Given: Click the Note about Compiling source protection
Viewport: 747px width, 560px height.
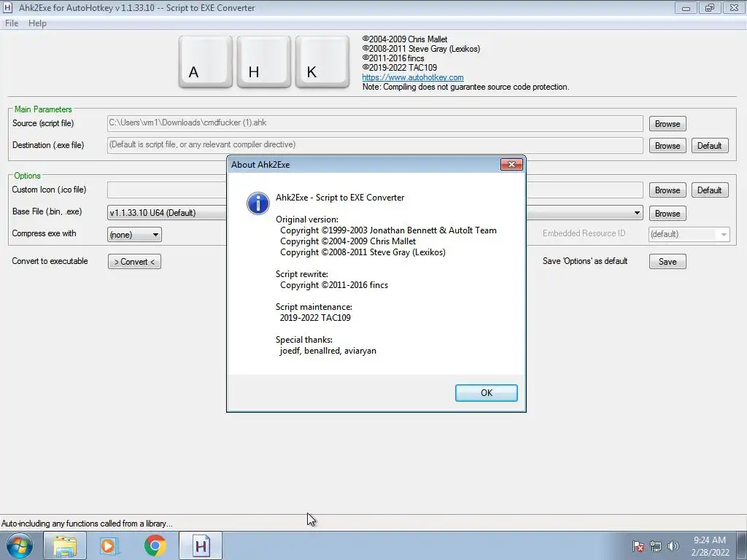Looking at the screenshot, I should coord(465,87).
